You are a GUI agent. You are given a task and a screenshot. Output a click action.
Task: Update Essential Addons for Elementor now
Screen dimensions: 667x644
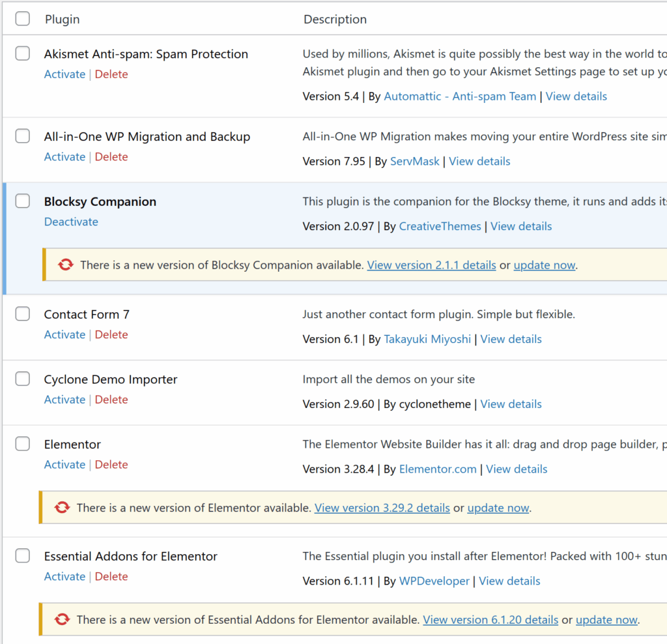coord(606,620)
